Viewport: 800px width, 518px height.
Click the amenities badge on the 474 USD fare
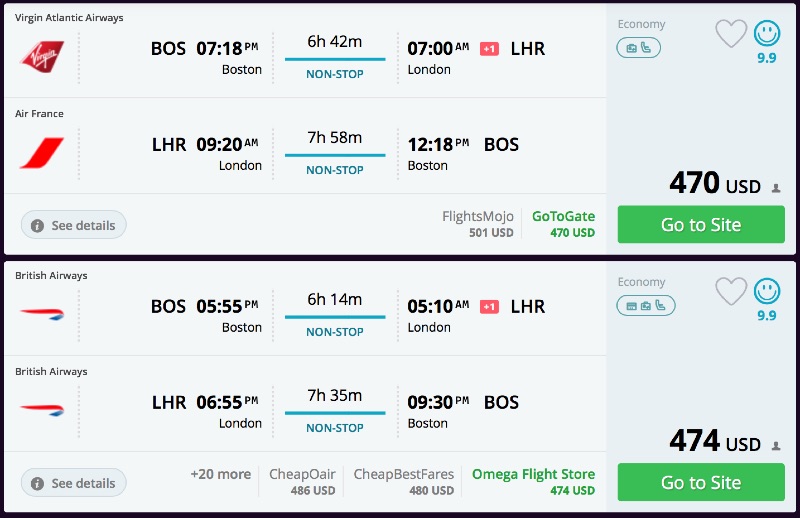pyautogui.click(x=646, y=305)
